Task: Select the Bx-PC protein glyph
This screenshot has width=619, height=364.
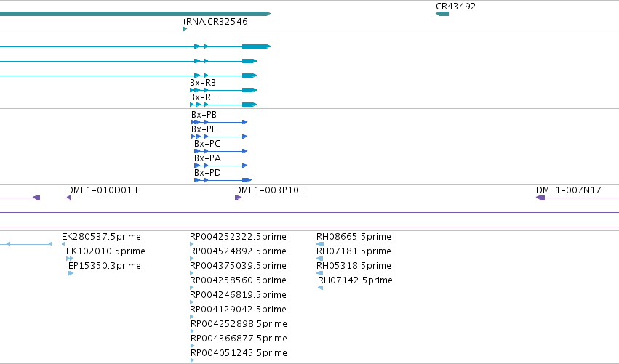Action: pyautogui.click(x=220, y=151)
